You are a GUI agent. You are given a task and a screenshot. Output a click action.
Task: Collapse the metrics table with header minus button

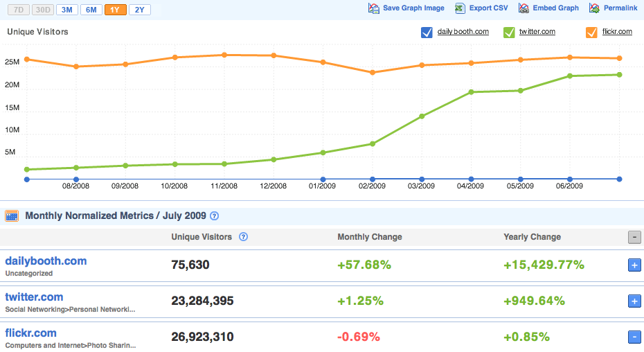(634, 237)
